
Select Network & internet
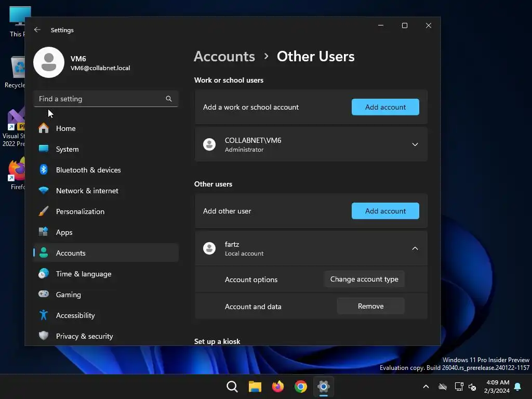click(106, 190)
